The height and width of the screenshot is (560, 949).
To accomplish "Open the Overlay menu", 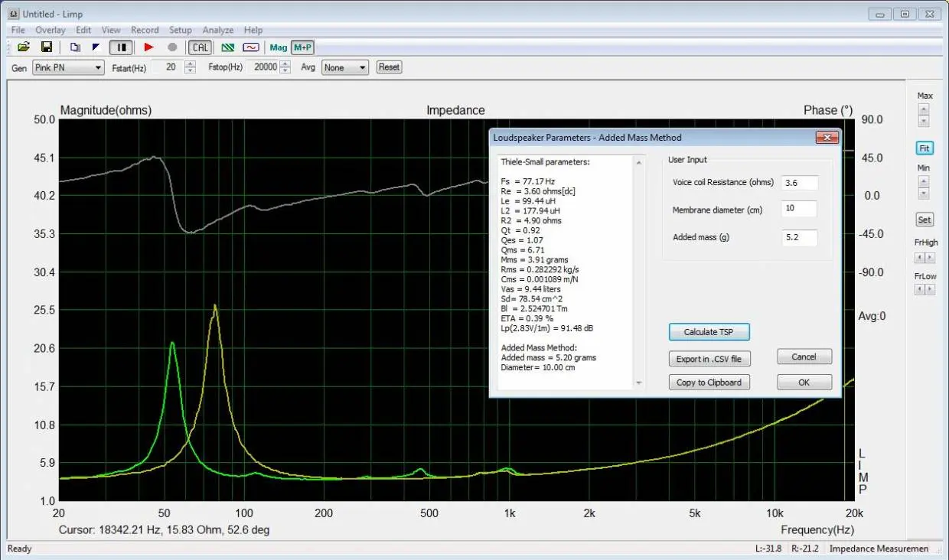I will (x=51, y=30).
